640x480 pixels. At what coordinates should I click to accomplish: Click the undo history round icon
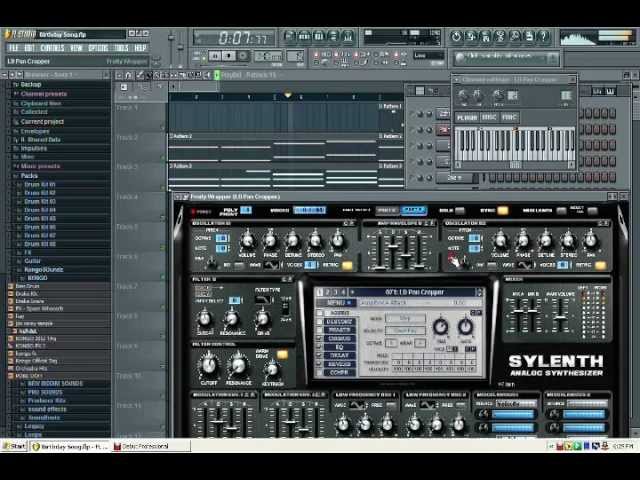pos(456,37)
